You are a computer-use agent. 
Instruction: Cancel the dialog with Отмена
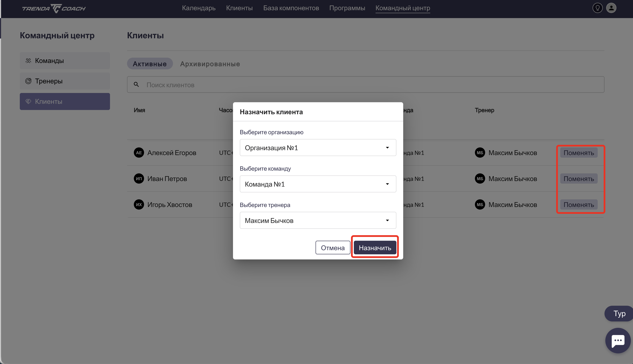333,248
